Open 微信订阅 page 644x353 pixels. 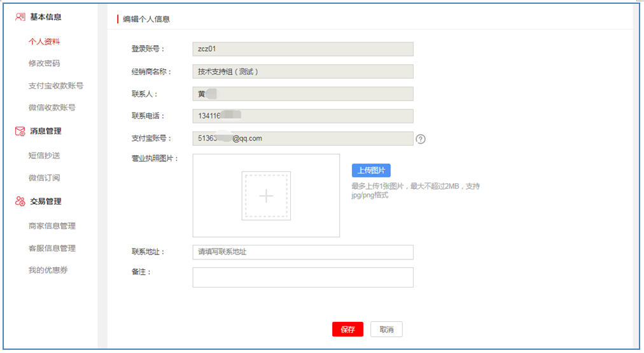click(x=44, y=177)
